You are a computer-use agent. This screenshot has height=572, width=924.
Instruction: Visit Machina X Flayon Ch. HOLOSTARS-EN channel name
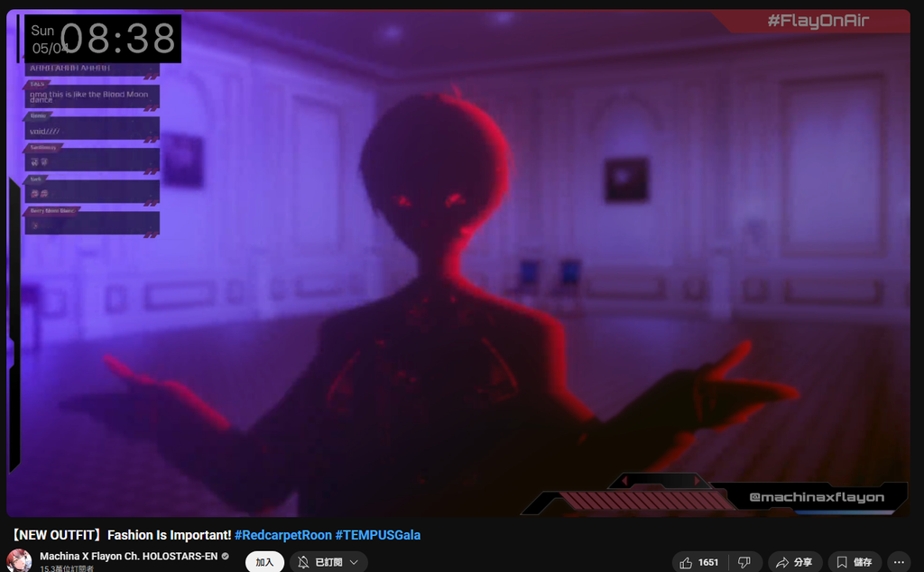click(128, 556)
